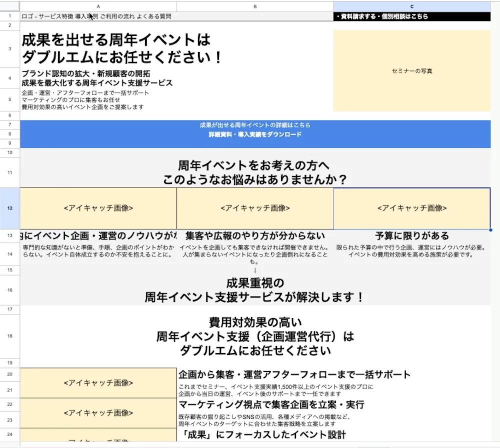Click cell 予算に限りがある
The width and height of the screenshot is (500, 448).
click(412, 235)
